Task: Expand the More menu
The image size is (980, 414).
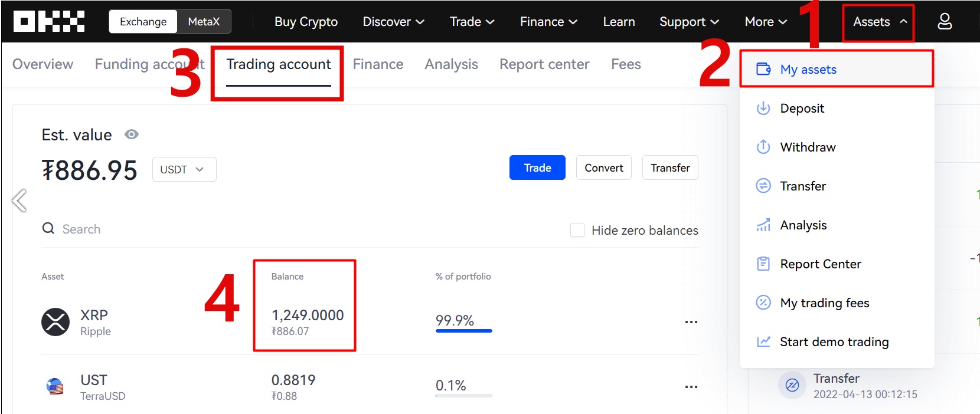Action: coord(766,22)
